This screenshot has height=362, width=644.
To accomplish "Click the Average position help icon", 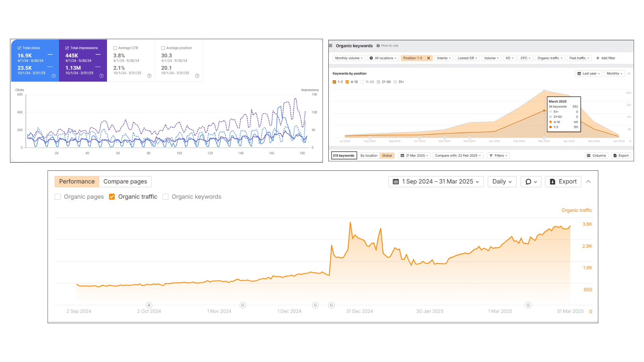I will [x=197, y=76].
